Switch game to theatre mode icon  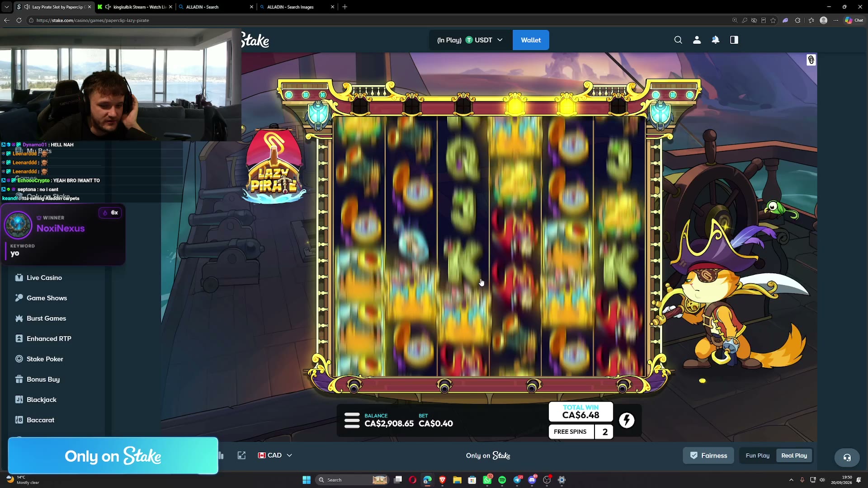(241, 455)
